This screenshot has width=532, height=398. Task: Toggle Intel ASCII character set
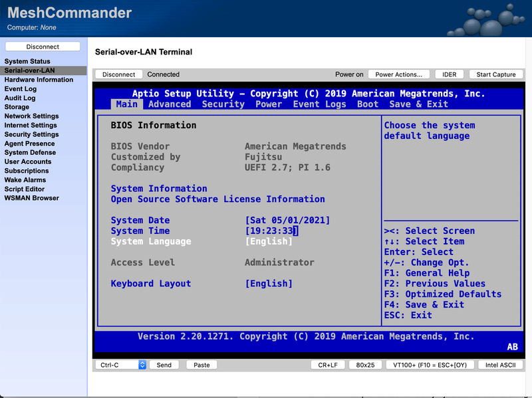(x=501, y=365)
